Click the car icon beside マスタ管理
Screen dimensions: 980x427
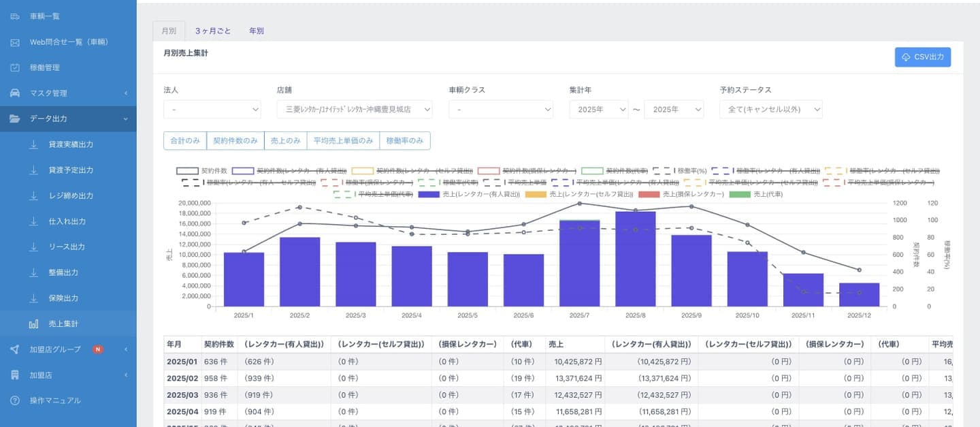click(15, 93)
